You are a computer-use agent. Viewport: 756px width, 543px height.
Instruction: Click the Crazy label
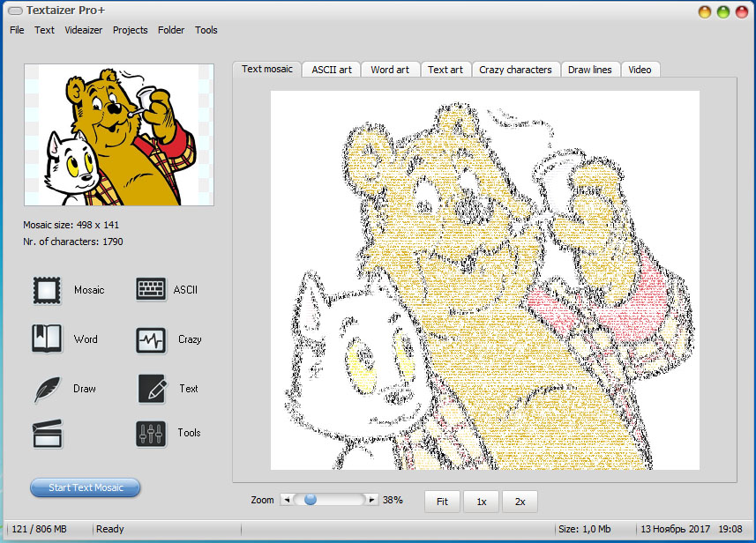pos(190,339)
